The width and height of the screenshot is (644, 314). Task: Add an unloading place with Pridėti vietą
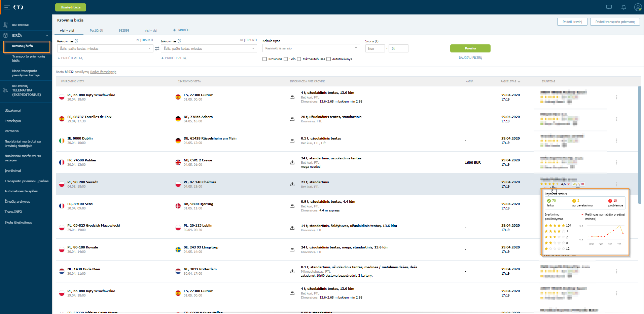point(174,58)
